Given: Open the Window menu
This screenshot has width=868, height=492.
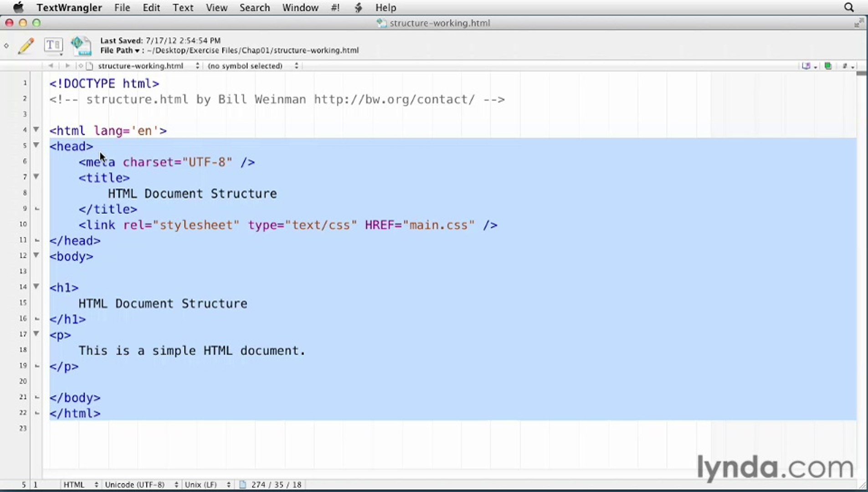Looking at the screenshot, I should click(300, 8).
